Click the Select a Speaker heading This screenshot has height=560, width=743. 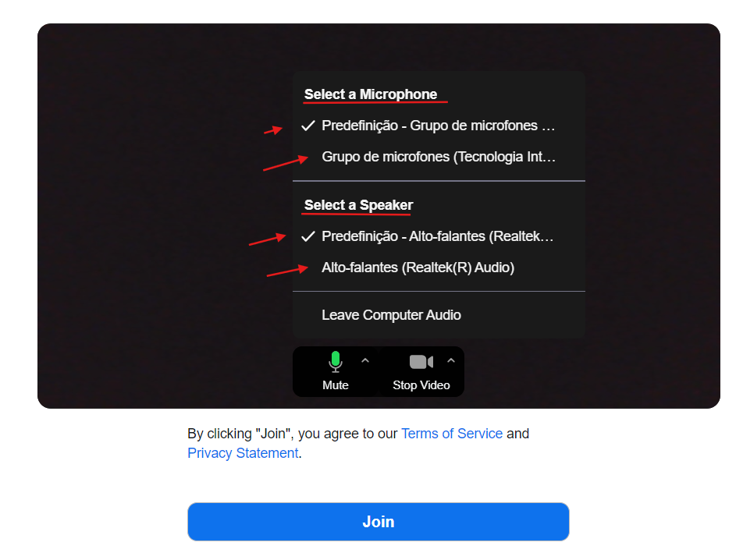pos(359,205)
